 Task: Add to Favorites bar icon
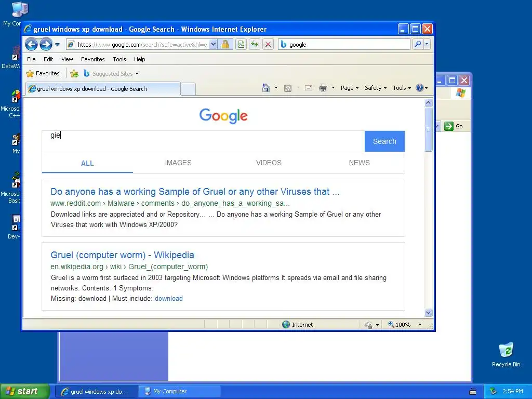point(74,73)
